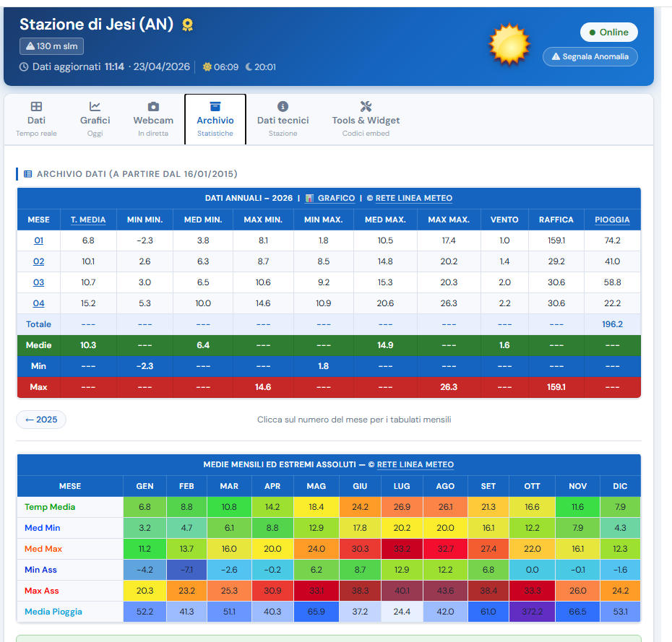Open month 04 monthly table
The width and height of the screenshot is (672, 642).
(39, 303)
